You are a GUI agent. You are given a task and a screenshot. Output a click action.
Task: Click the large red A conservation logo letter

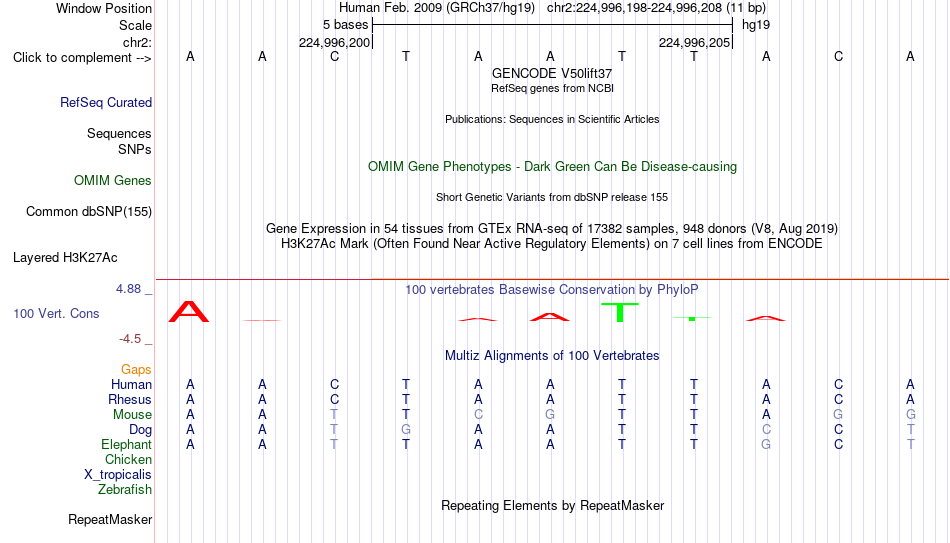(x=189, y=311)
